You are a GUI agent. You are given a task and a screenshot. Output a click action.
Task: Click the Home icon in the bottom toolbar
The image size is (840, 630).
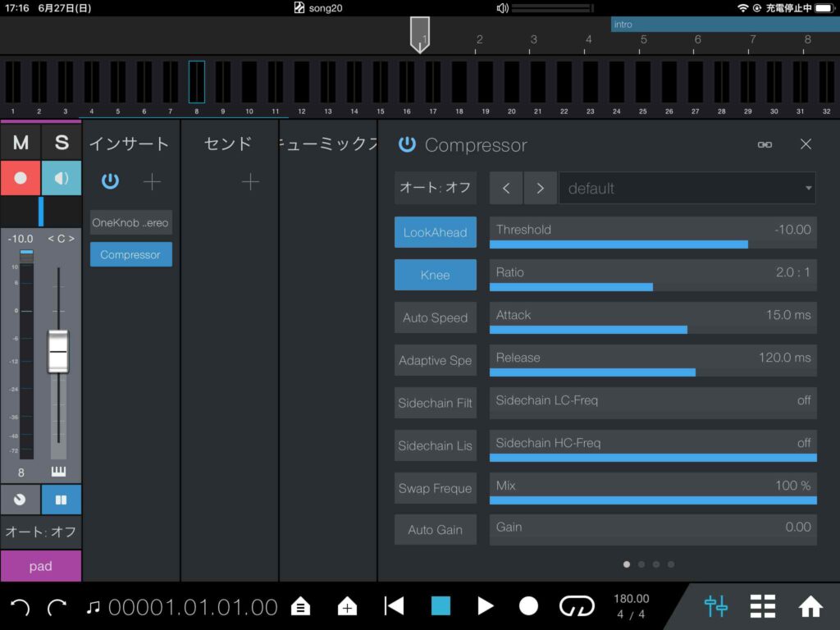pos(810,605)
